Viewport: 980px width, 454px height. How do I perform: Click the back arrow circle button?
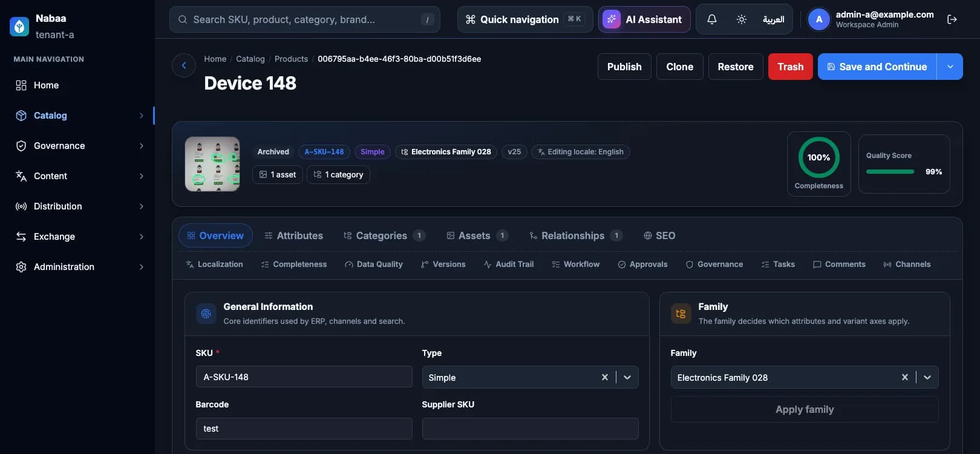(x=184, y=65)
